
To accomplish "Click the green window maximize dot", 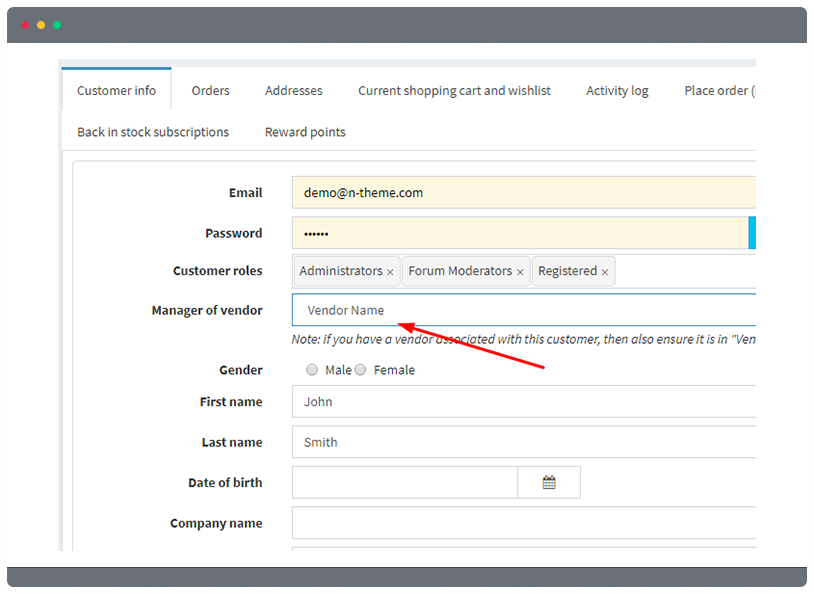I will (x=57, y=25).
